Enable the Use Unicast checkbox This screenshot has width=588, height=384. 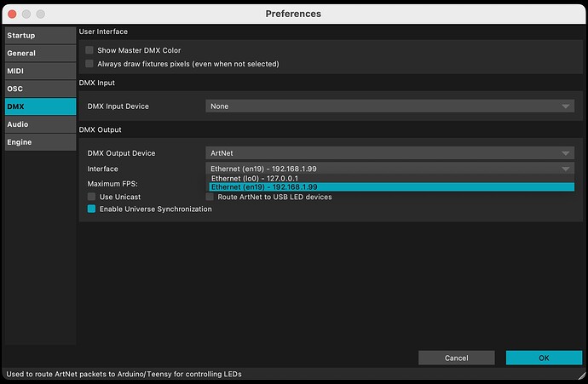(92, 197)
